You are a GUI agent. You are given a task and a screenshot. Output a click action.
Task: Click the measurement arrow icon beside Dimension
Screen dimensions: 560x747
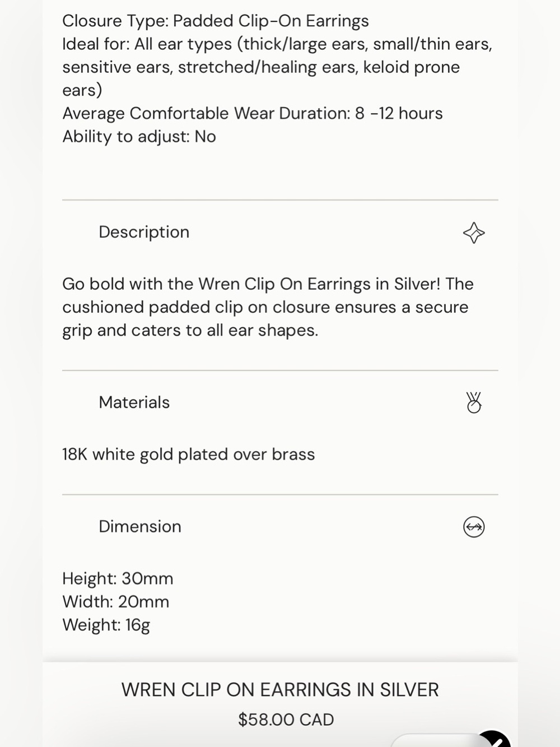click(x=474, y=527)
